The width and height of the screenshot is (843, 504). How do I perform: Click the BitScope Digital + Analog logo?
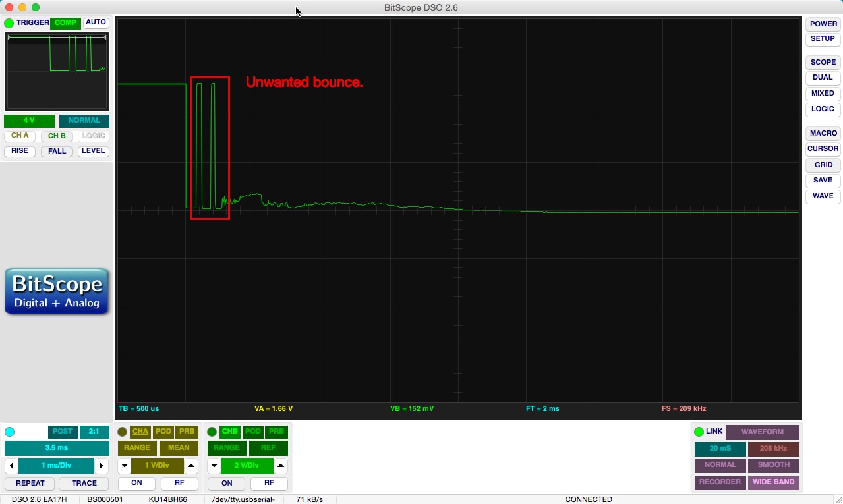coord(57,291)
